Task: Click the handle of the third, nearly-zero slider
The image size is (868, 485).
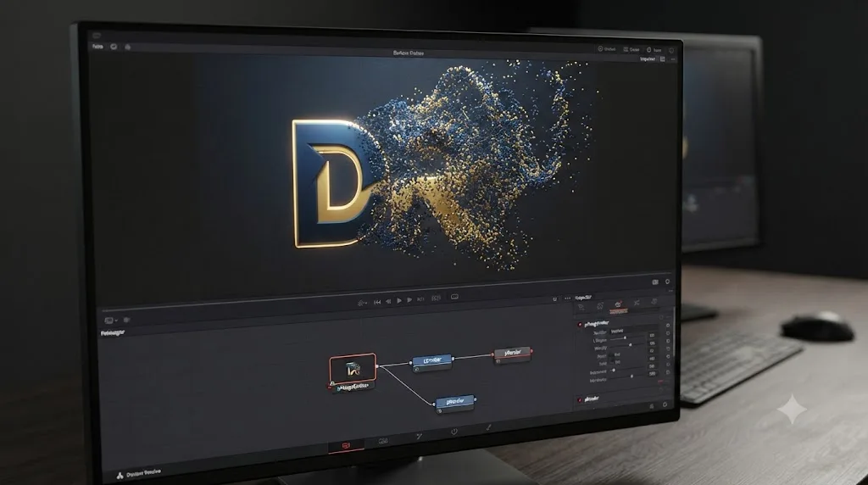Action: pos(614,371)
